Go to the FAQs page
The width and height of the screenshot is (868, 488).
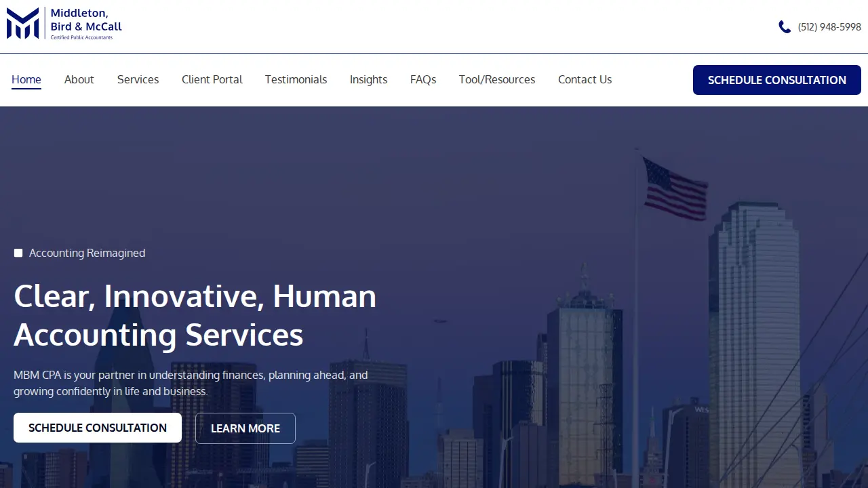(423, 79)
